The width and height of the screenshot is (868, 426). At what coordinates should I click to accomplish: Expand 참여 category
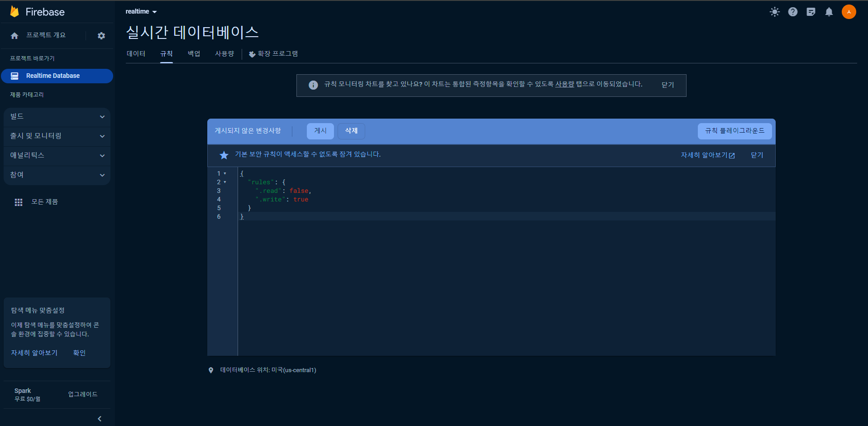pyautogui.click(x=57, y=175)
